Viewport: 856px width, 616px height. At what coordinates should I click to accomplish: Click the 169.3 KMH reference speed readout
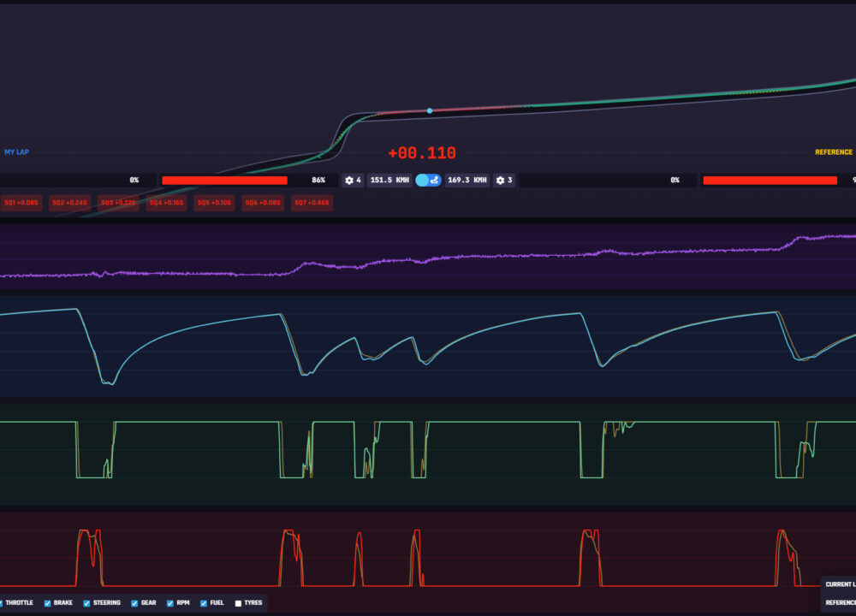[x=467, y=181]
